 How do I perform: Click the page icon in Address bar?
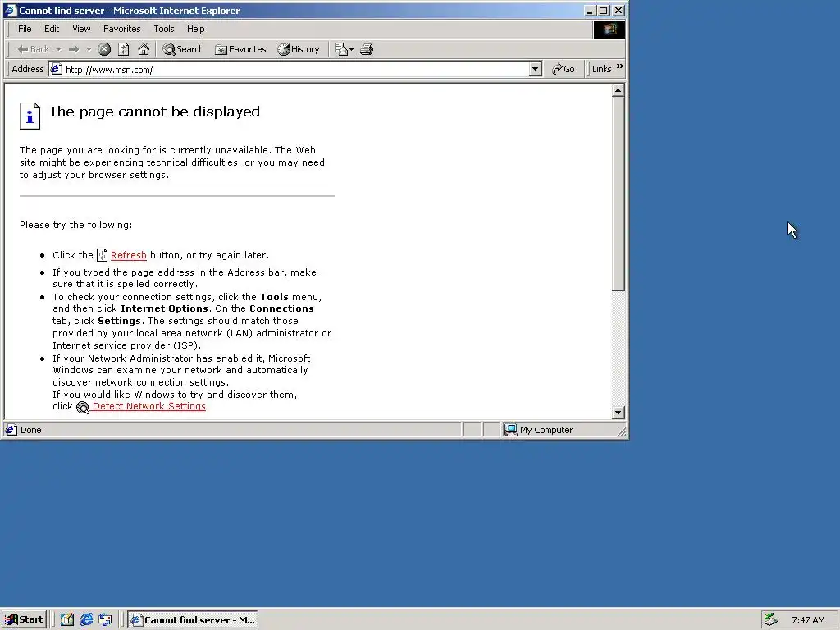click(57, 69)
